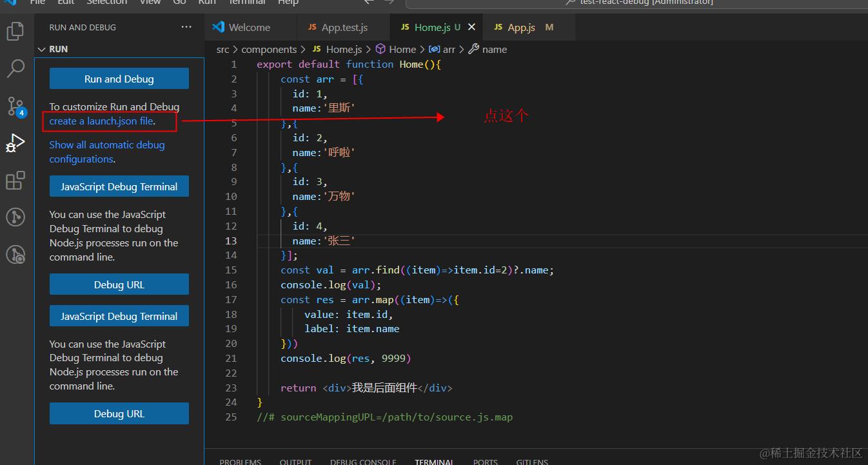Switch to the App.test.js tab
868x465 pixels.
344,27
